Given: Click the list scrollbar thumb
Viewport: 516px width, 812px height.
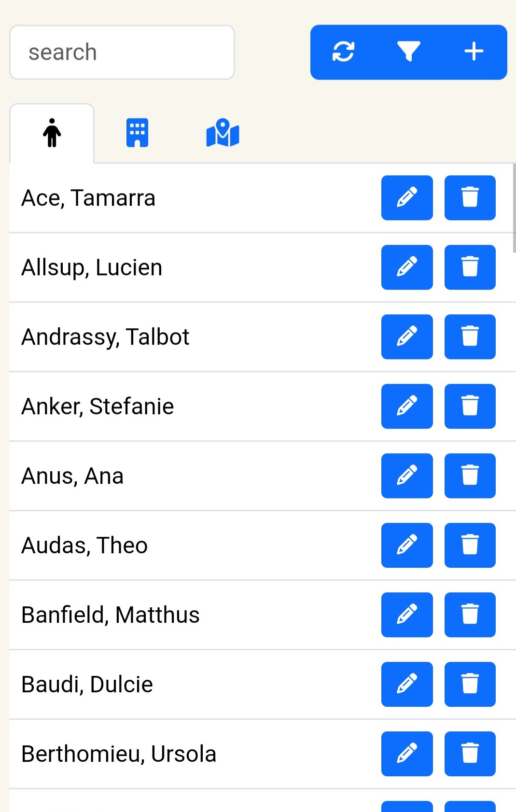Looking at the screenshot, I should [514, 208].
